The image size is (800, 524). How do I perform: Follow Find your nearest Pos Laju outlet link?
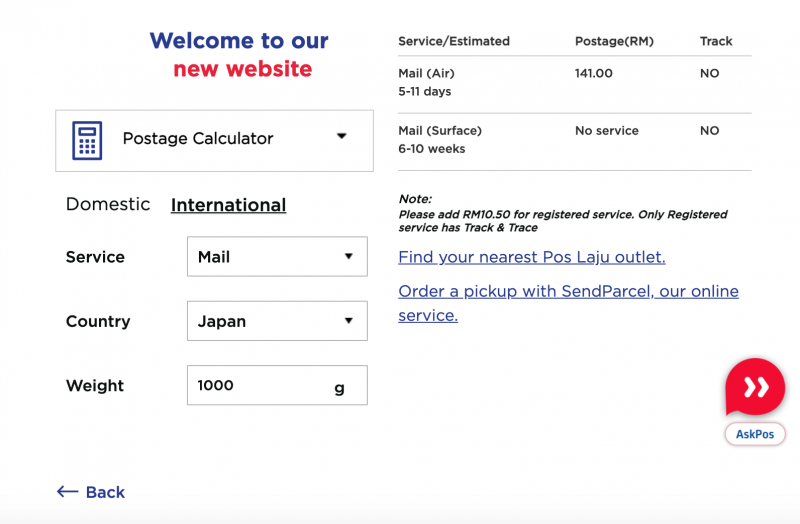click(532, 257)
